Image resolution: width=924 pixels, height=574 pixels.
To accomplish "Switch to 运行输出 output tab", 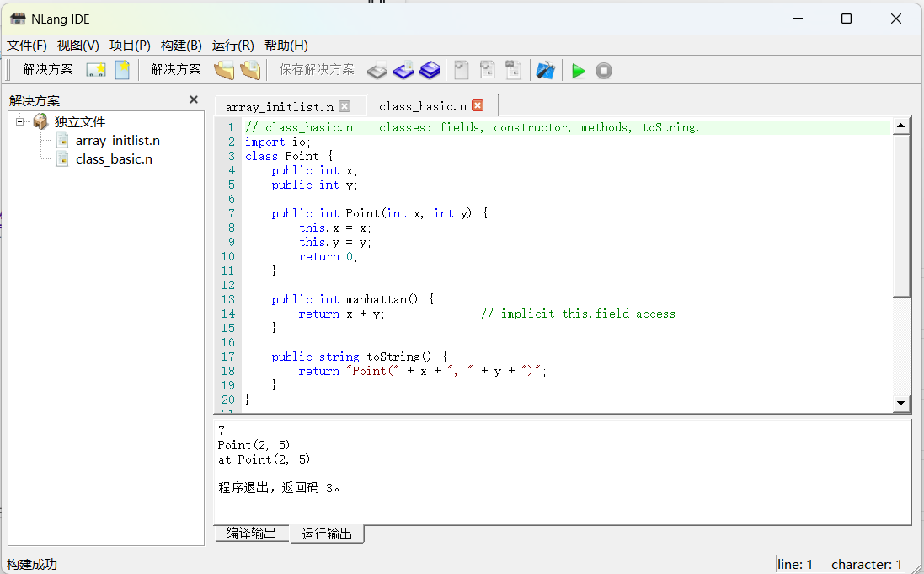I will [327, 534].
